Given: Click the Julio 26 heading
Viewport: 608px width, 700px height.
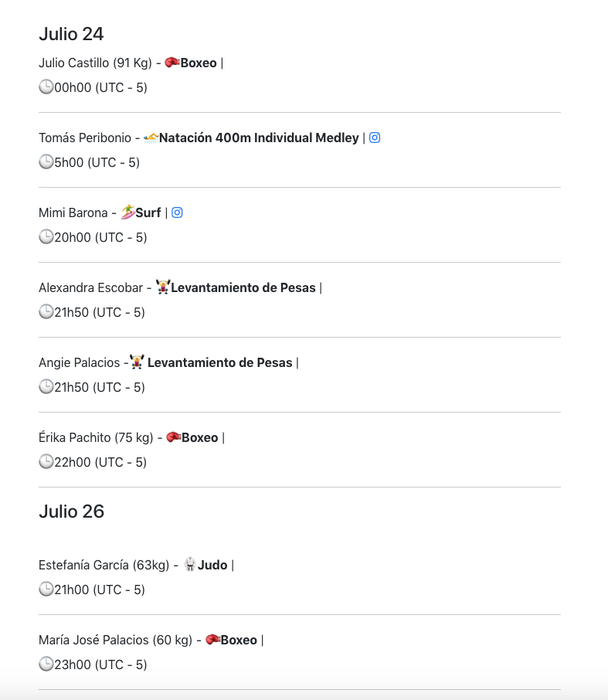Looking at the screenshot, I should (71, 511).
